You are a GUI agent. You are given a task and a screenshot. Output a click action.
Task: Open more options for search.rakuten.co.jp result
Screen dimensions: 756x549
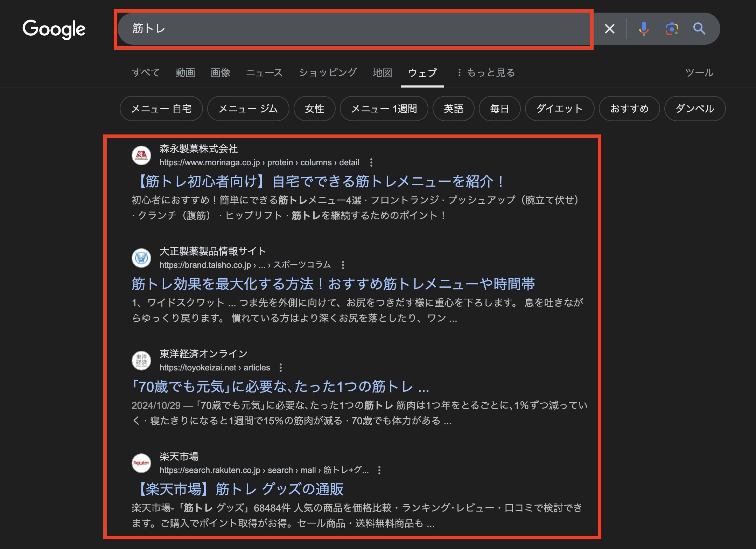coord(379,470)
